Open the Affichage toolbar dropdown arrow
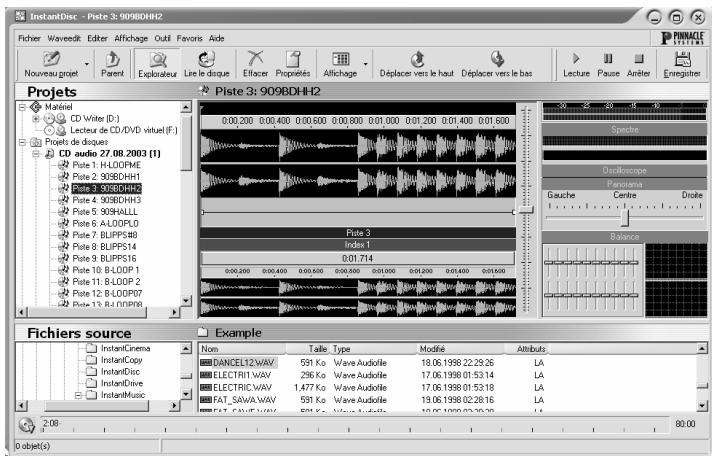The width and height of the screenshot is (712, 456). tap(365, 64)
